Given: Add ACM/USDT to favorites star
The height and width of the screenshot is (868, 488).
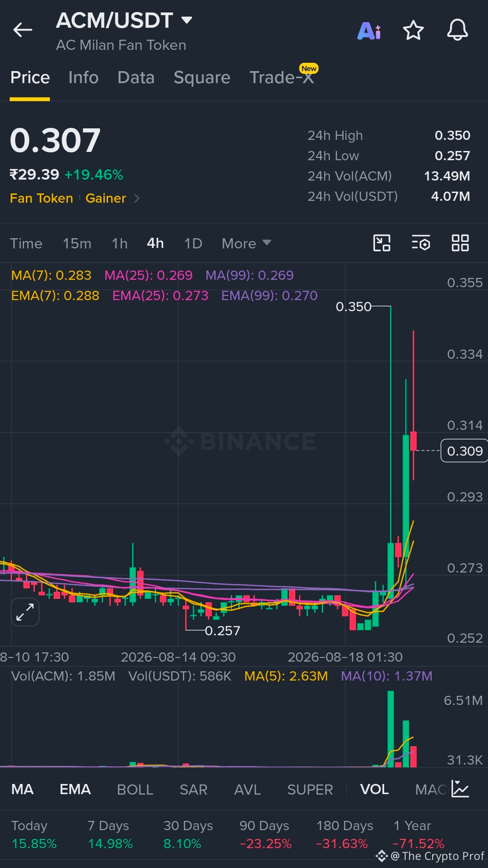Looking at the screenshot, I should [x=413, y=30].
